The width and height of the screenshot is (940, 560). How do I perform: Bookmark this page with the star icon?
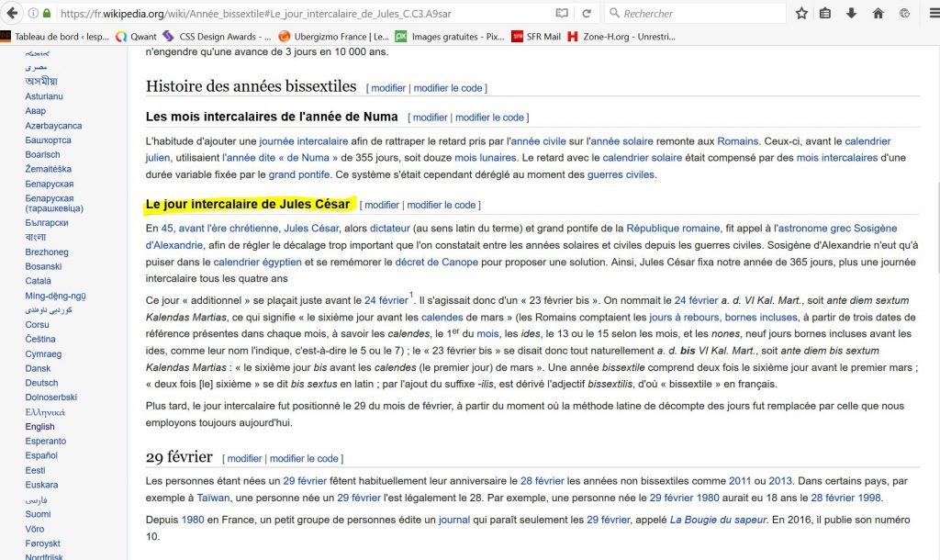801,14
